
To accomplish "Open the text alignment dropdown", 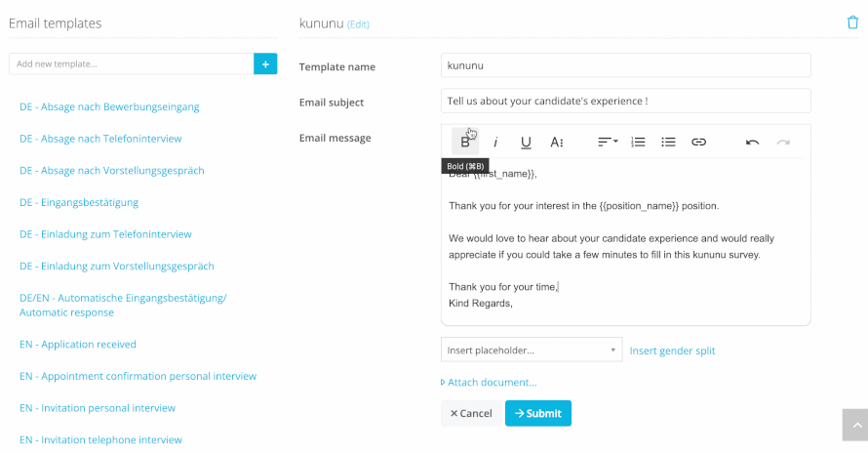I will [x=608, y=142].
